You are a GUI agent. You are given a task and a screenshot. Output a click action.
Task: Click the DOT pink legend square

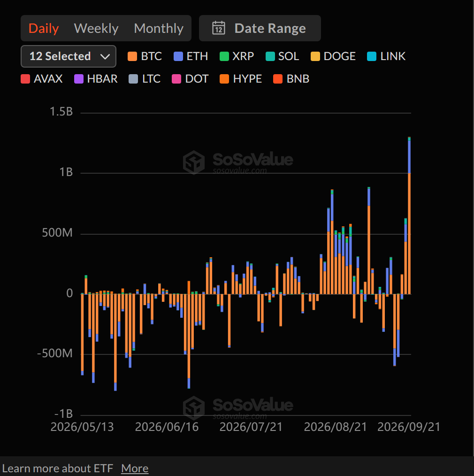[x=176, y=79]
